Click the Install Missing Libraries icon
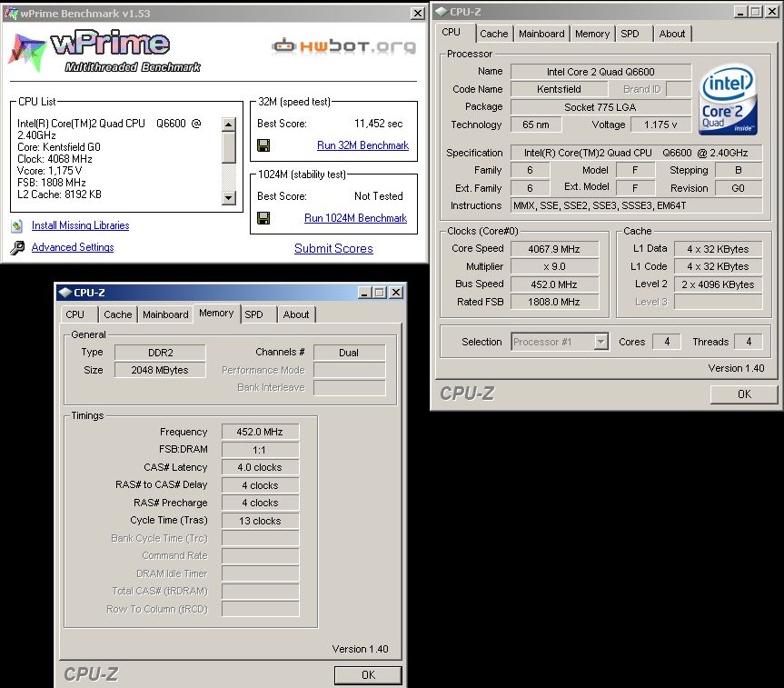Screen dimensions: 784x688 17,226
